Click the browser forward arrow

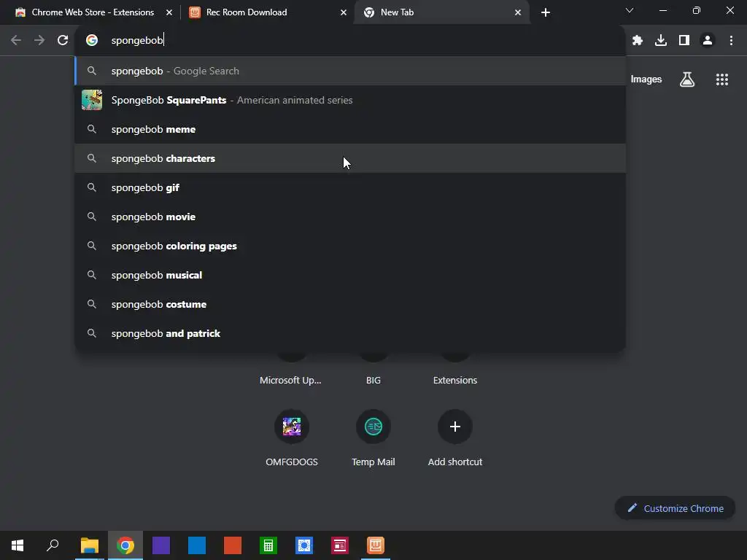(x=39, y=41)
